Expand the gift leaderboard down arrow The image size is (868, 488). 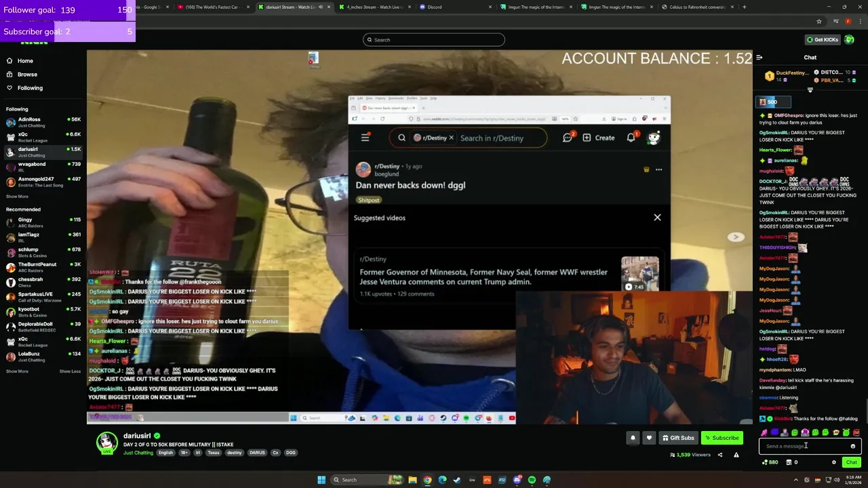[x=810, y=89]
